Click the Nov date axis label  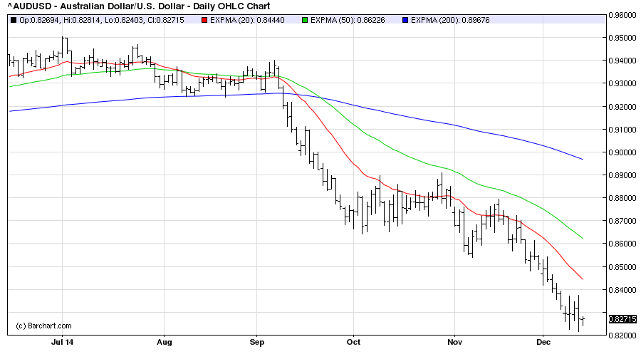[x=454, y=342]
